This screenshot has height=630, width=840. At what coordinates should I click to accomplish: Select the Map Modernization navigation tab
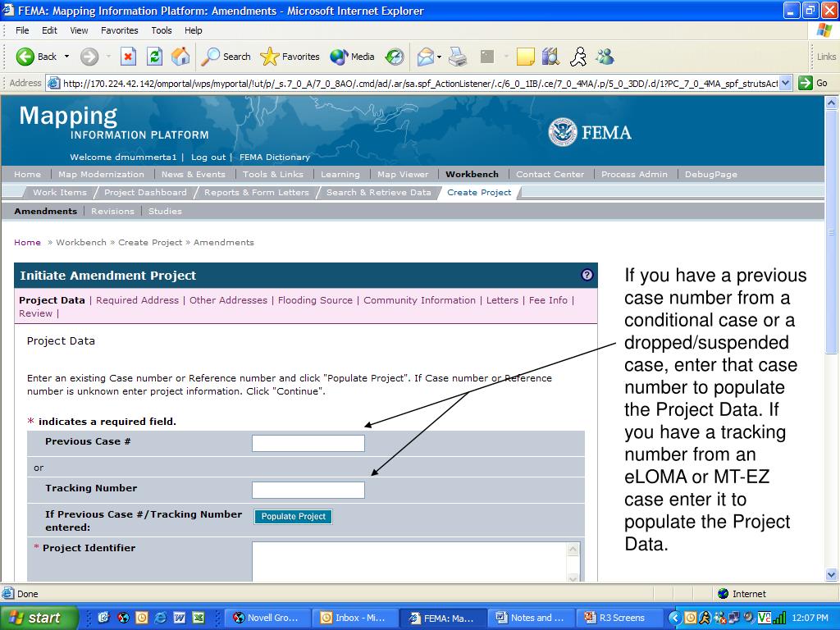[x=101, y=174]
